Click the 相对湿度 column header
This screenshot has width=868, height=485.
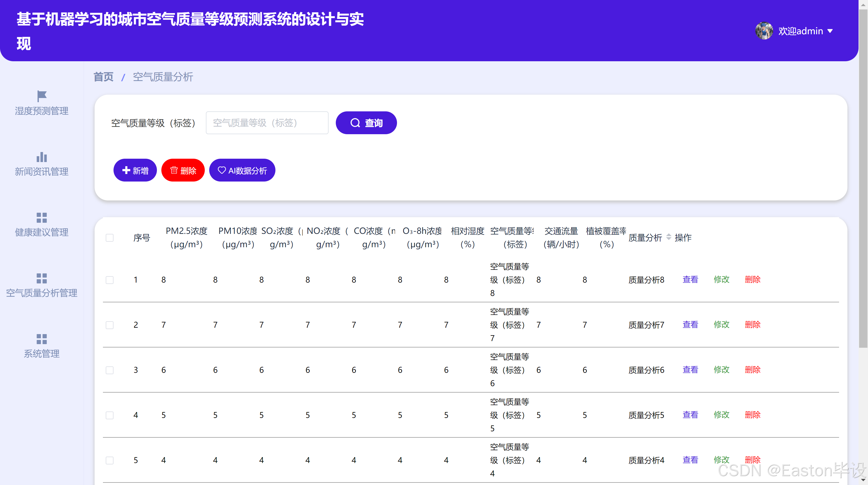click(467, 237)
